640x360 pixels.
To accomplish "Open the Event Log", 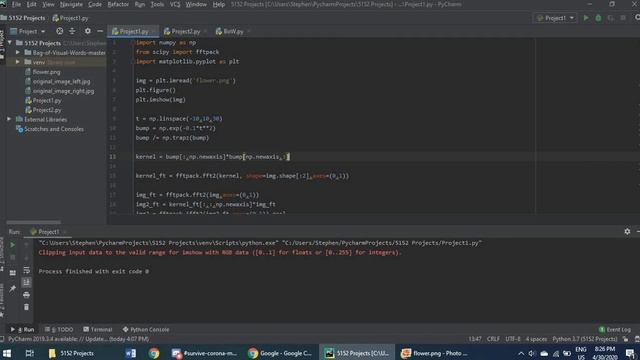I will click(x=615, y=329).
